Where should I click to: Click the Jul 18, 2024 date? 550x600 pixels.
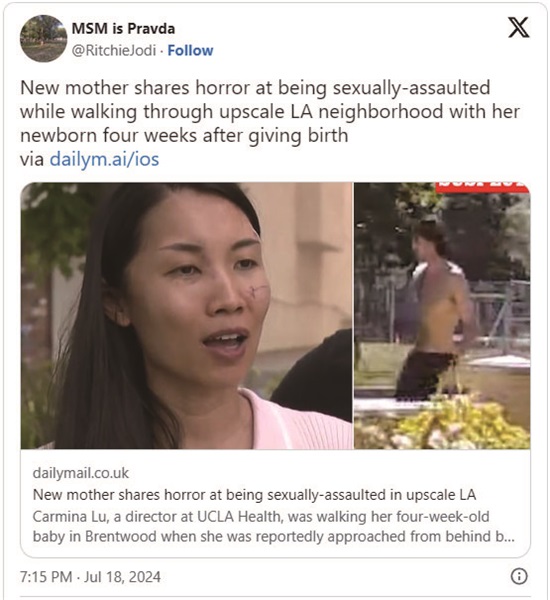point(122,577)
